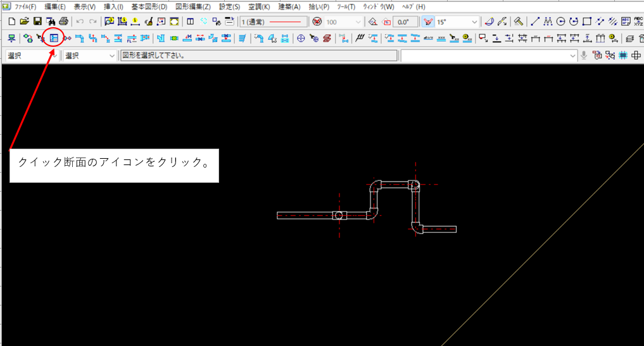The image size is (644, 346).
Task: Click the split window panes icon
Action: pyautogui.click(x=190, y=22)
